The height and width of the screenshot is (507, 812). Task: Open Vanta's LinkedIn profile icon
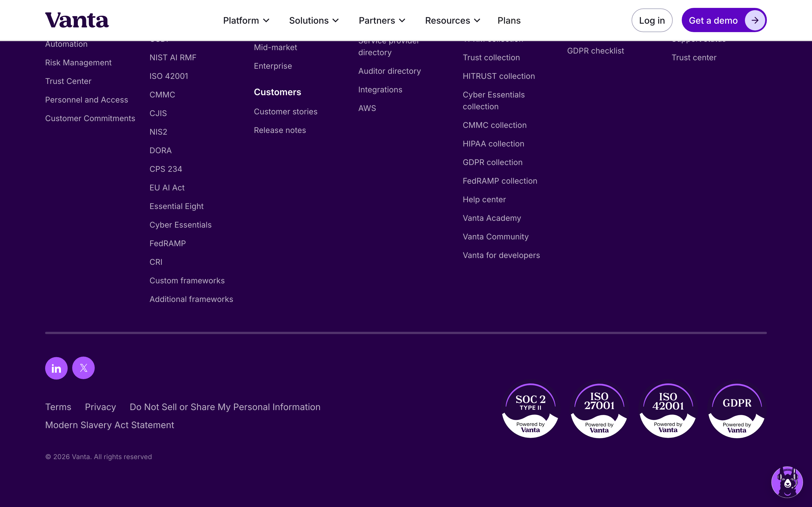click(x=56, y=368)
